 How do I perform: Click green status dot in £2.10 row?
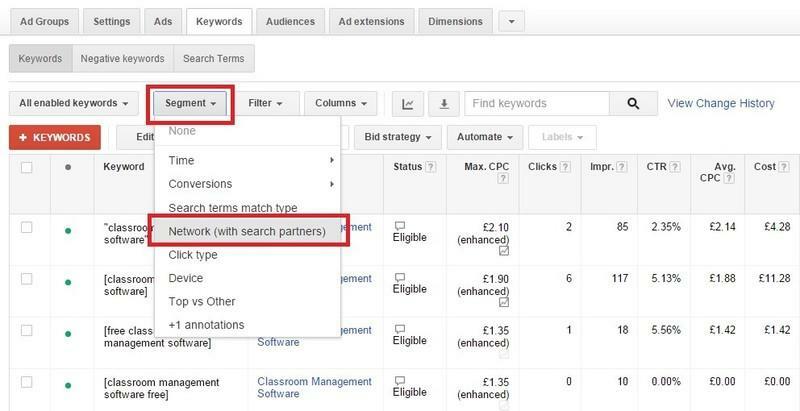(x=68, y=230)
